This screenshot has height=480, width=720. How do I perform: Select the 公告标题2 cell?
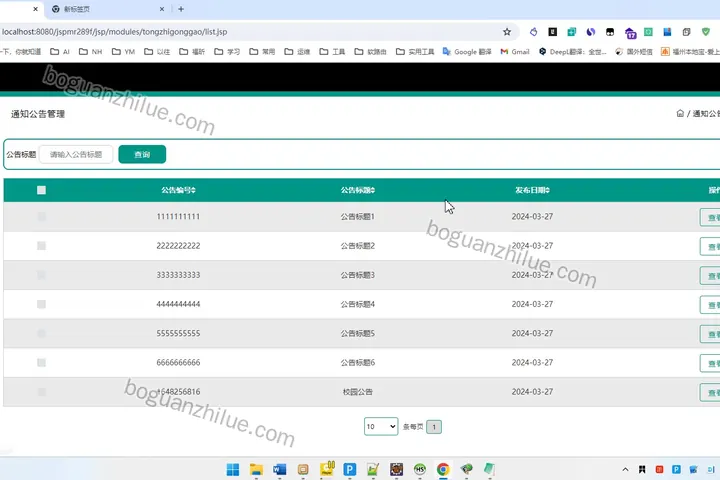(358, 246)
